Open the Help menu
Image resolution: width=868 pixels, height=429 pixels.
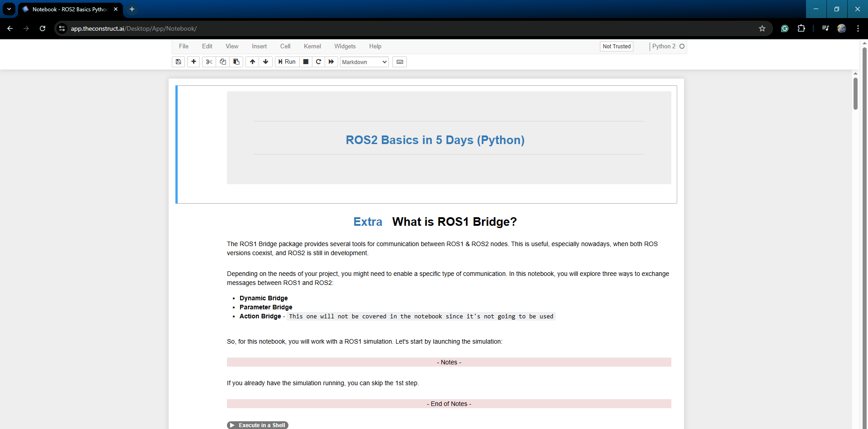375,46
